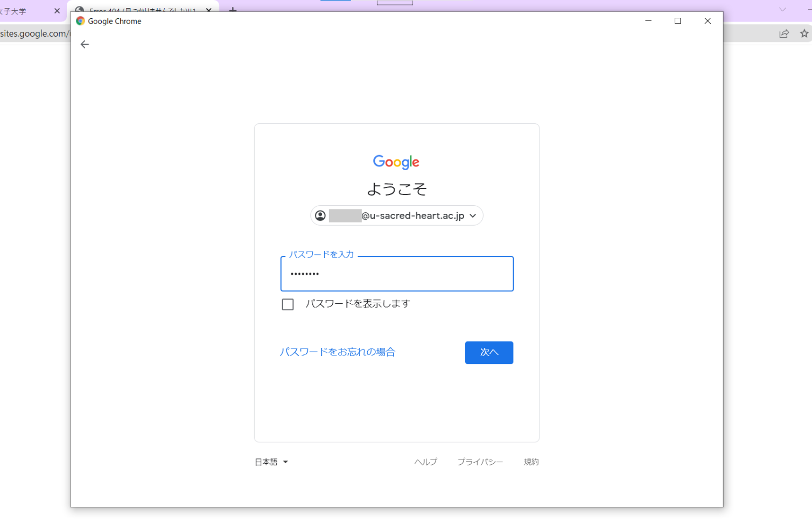The width and height of the screenshot is (812, 523).
Task: Go back with the arrow in Google Chrome popup
Action: tap(85, 44)
